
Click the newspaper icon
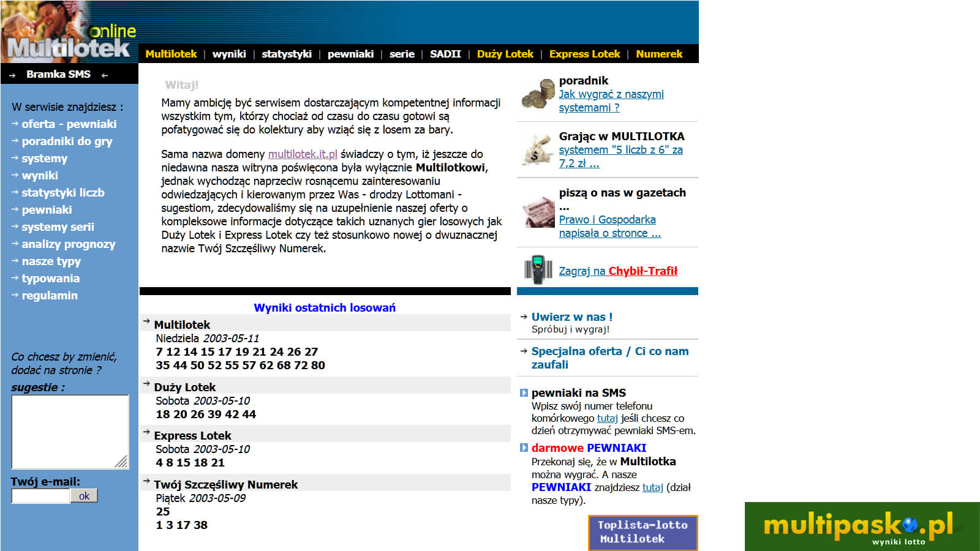click(x=538, y=212)
